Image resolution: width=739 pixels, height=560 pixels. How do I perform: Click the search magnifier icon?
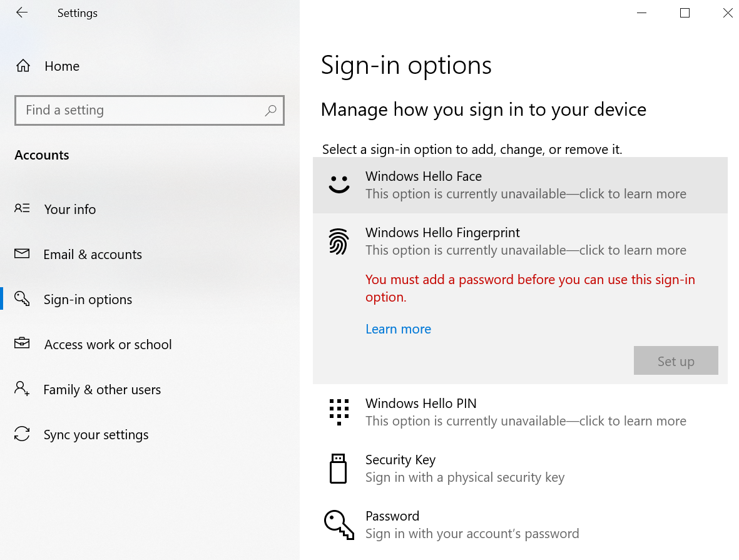click(x=270, y=110)
